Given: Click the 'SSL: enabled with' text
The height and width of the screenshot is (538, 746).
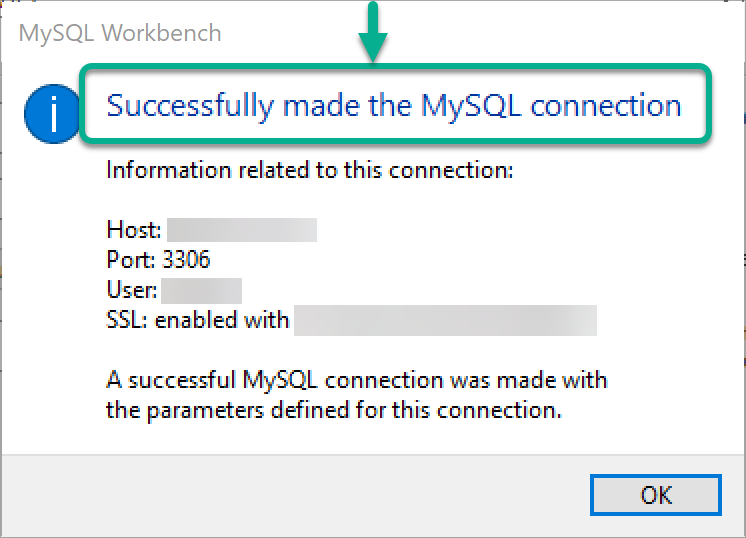Looking at the screenshot, I should 198,320.
